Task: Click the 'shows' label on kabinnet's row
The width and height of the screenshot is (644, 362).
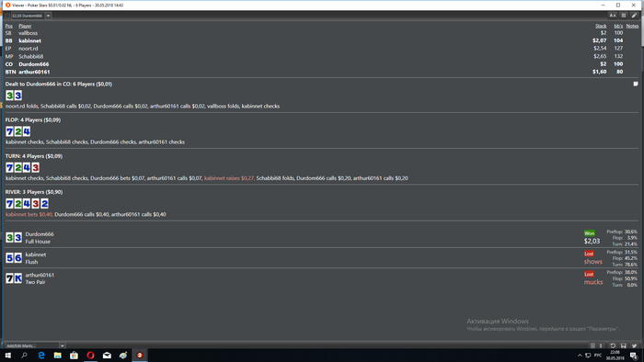Action: [x=593, y=262]
